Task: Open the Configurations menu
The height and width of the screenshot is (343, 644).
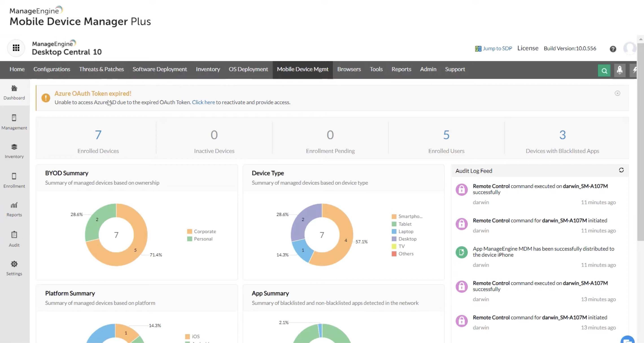Action: [52, 69]
